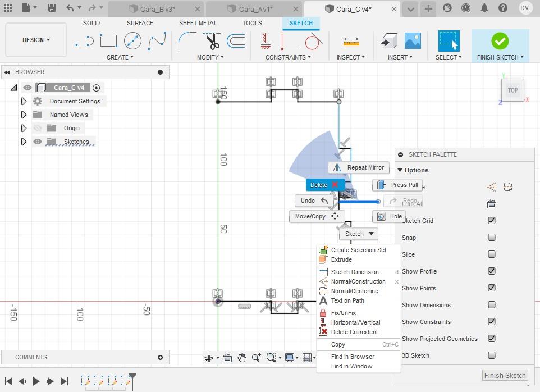
Task: Open the notifications bell
Action: 484,8
